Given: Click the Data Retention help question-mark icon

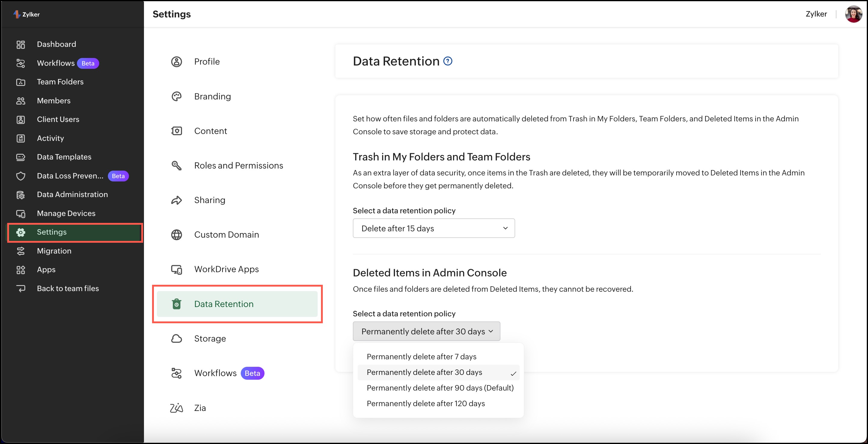Looking at the screenshot, I should click(448, 61).
